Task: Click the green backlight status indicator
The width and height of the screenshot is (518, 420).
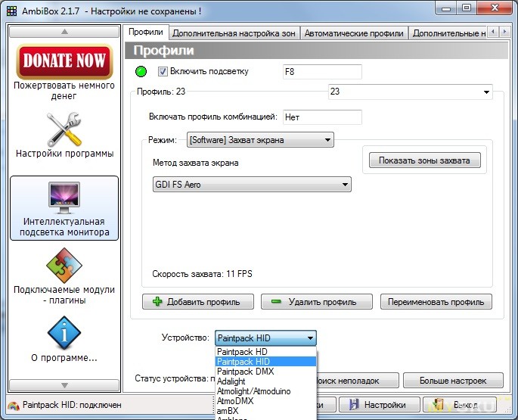Action: pyautogui.click(x=141, y=71)
